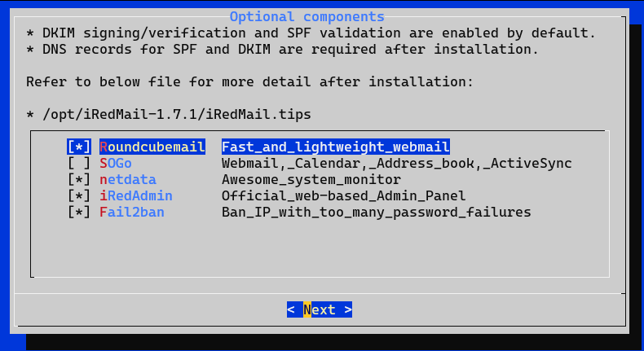This screenshot has height=351, width=644.
Task: Click the Ban_IP_with_too_many_password_failures description
Action: click(x=377, y=213)
